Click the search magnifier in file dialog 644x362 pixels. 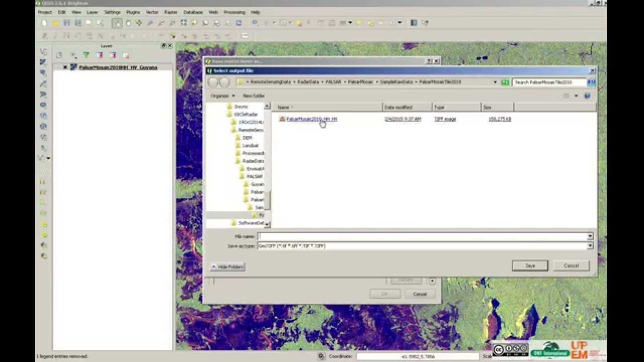click(591, 82)
